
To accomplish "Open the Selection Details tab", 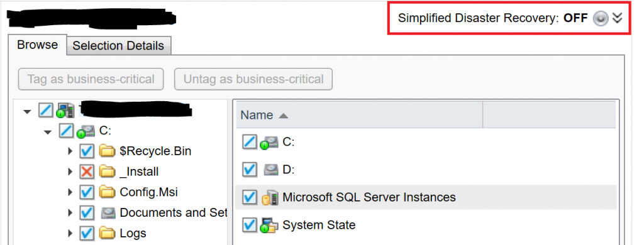I will pos(118,46).
